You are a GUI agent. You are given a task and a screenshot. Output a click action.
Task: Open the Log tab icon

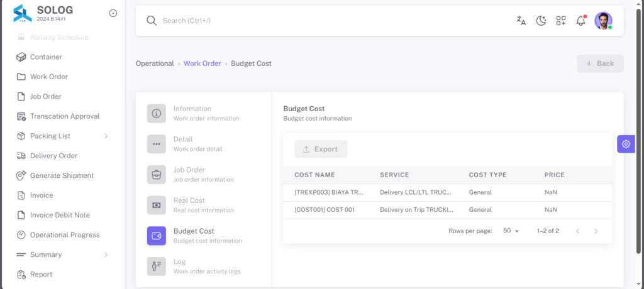click(x=157, y=266)
